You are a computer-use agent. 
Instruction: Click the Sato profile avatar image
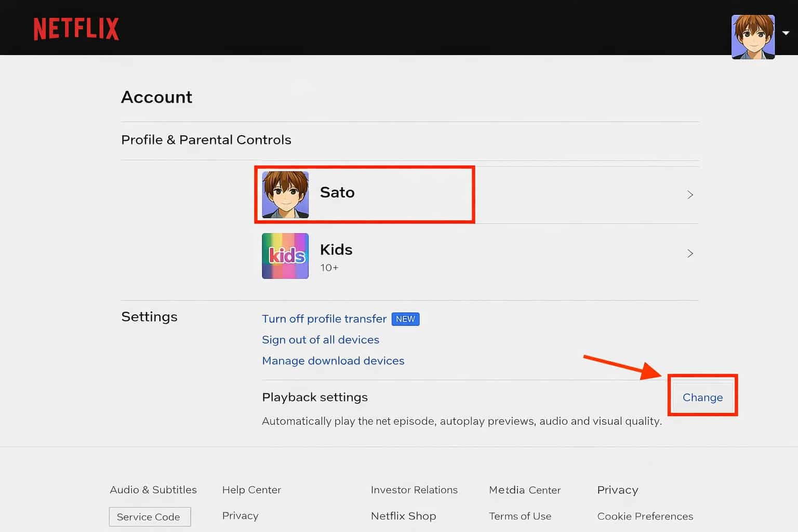[x=285, y=194]
